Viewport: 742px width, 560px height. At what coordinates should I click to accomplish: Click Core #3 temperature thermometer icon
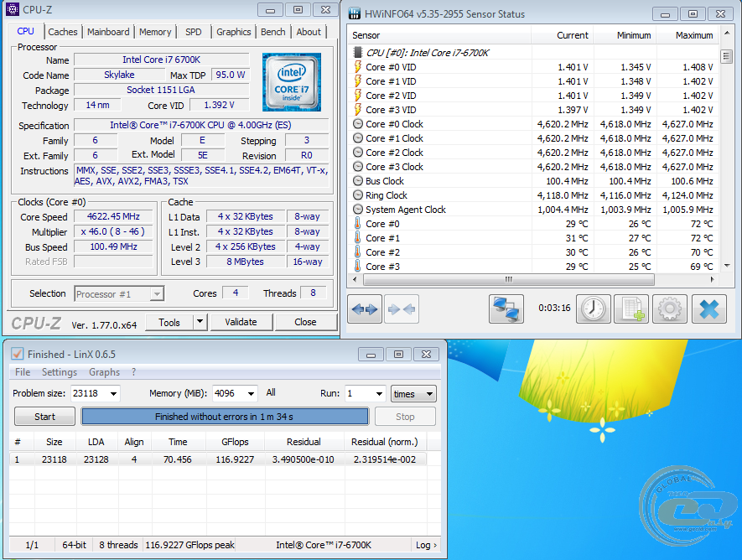click(x=358, y=266)
